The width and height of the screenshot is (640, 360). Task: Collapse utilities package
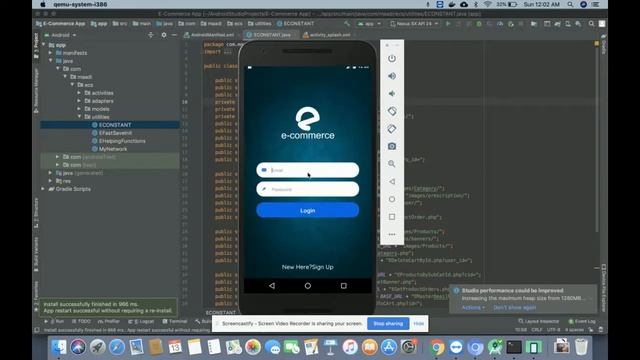(x=79, y=117)
